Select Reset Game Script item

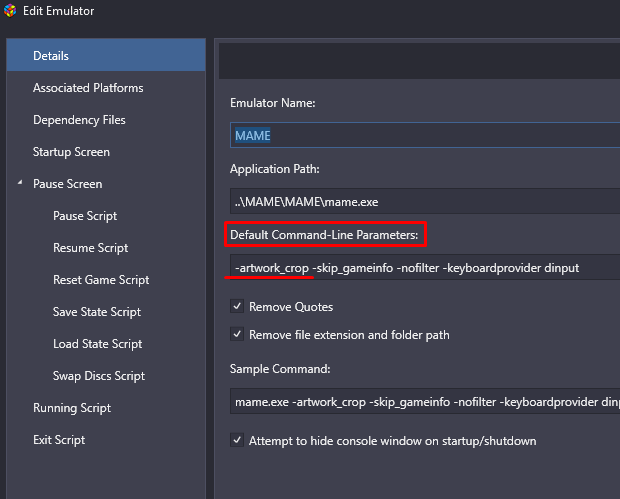pyautogui.click(x=106, y=280)
